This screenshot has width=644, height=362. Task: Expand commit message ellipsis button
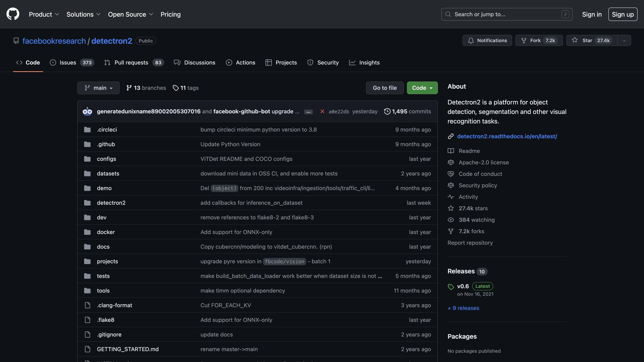point(308,112)
